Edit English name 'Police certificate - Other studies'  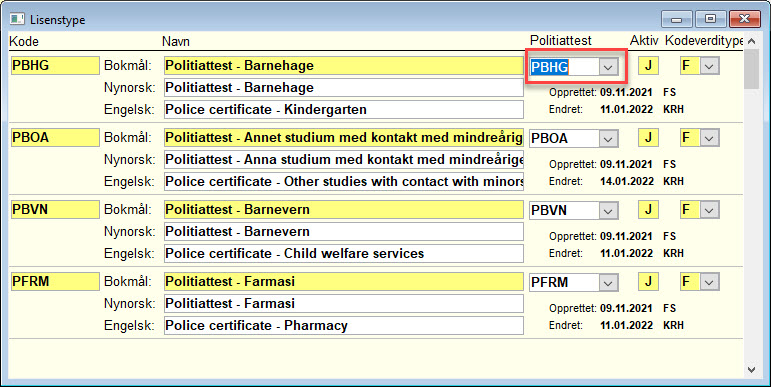(344, 181)
